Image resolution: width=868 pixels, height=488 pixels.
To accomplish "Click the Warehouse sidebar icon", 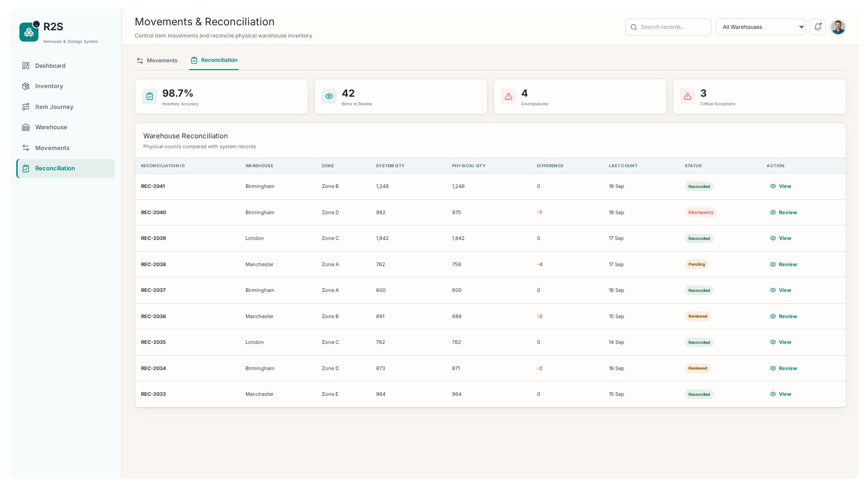I will (x=26, y=127).
